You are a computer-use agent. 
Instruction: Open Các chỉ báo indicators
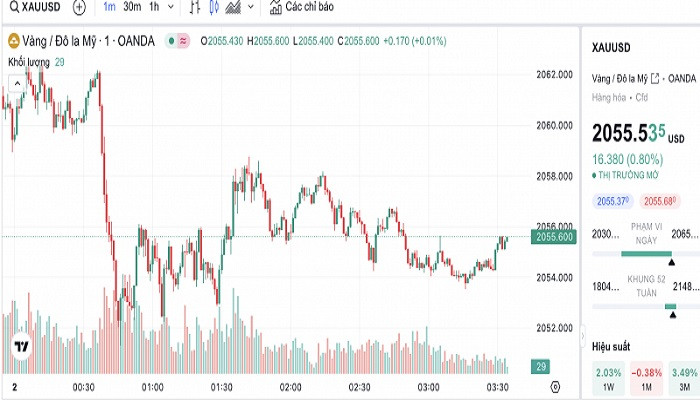[x=299, y=7]
